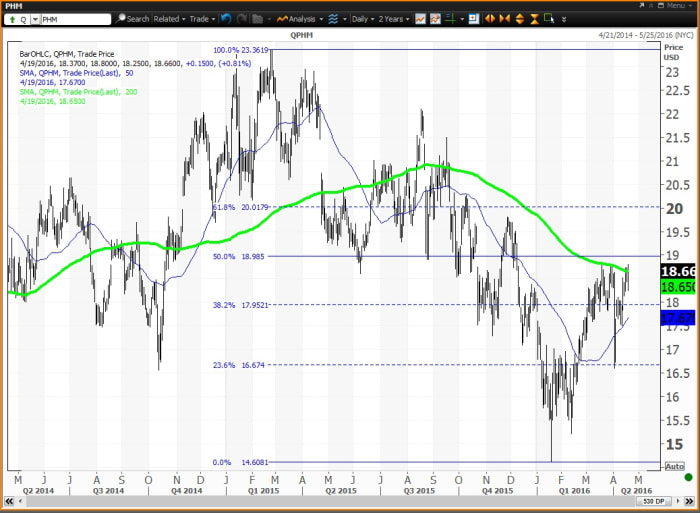The image size is (700, 513).
Task: Click the line chart style icon
Action: tap(421, 18)
